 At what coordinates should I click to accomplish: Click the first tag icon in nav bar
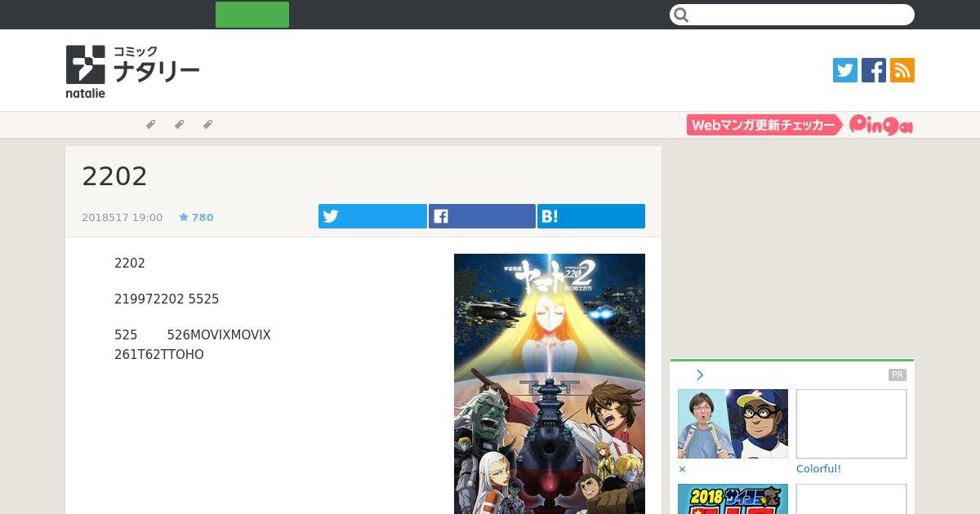[x=150, y=125]
